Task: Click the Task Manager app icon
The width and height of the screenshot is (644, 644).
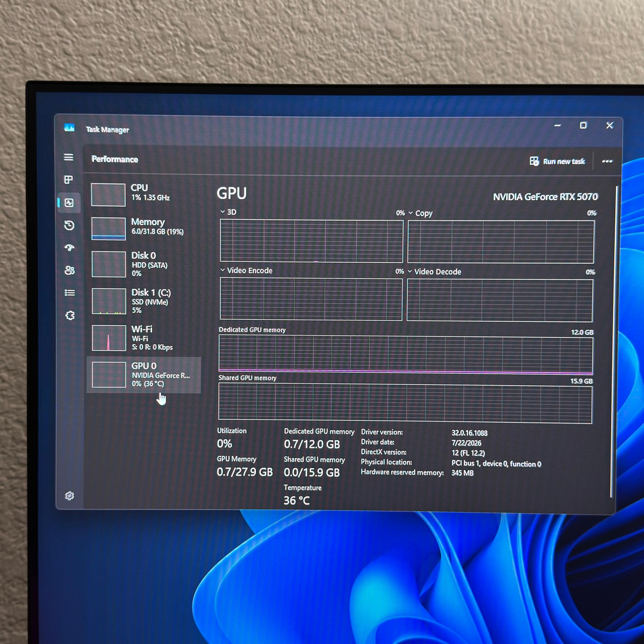Action: [x=69, y=128]
